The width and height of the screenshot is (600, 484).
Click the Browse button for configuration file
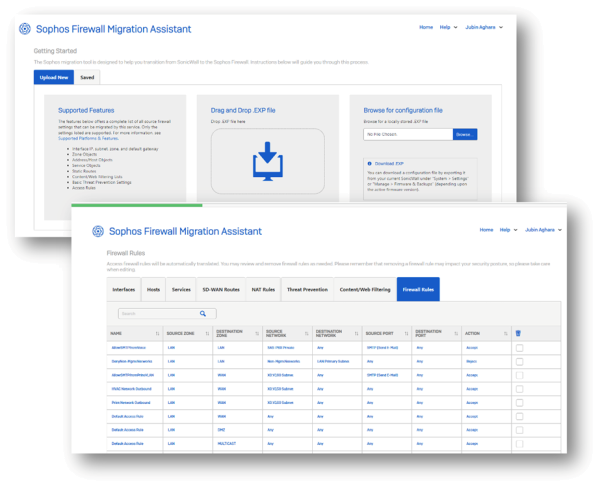tap(465, 134)
